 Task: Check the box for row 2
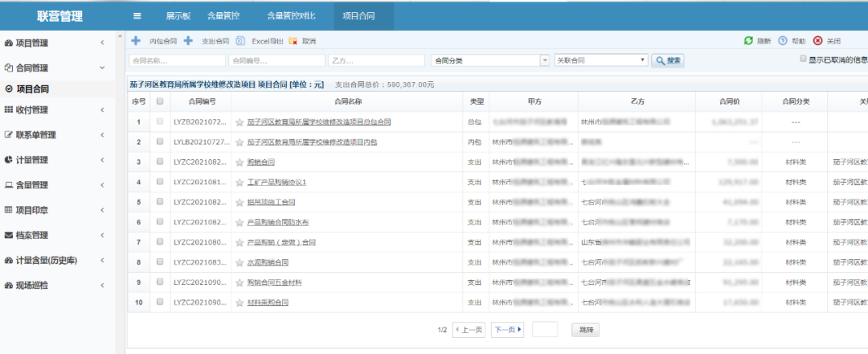click(160, 142)
